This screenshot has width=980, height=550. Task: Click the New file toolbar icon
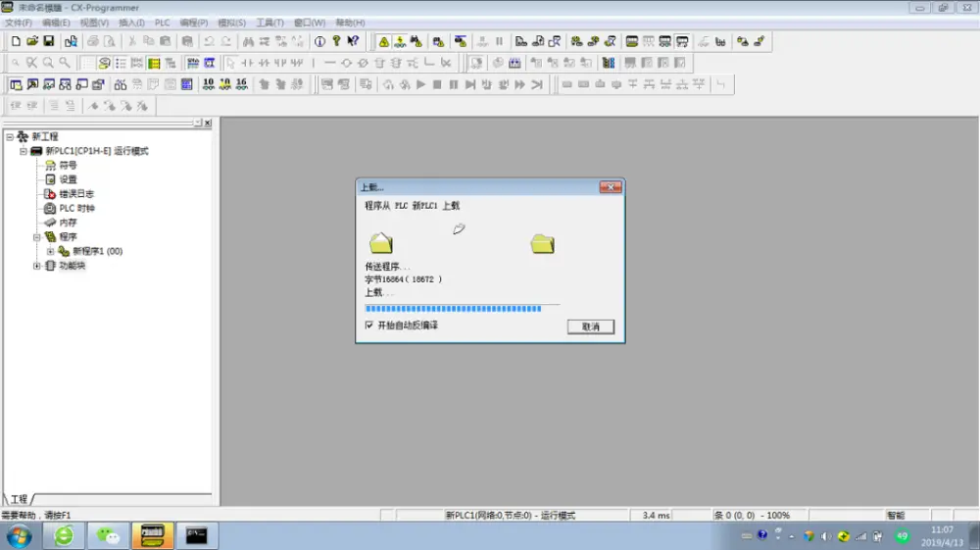pos(16,41)
